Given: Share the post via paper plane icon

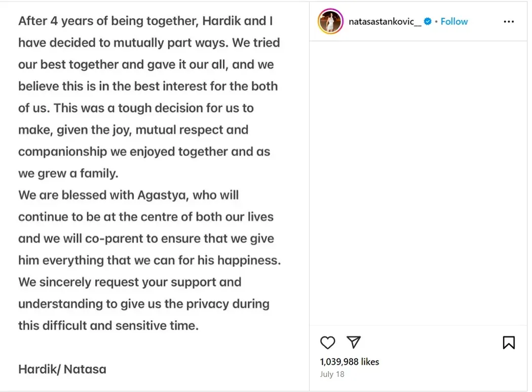Looking at the screenshot, I should [354, 342].
